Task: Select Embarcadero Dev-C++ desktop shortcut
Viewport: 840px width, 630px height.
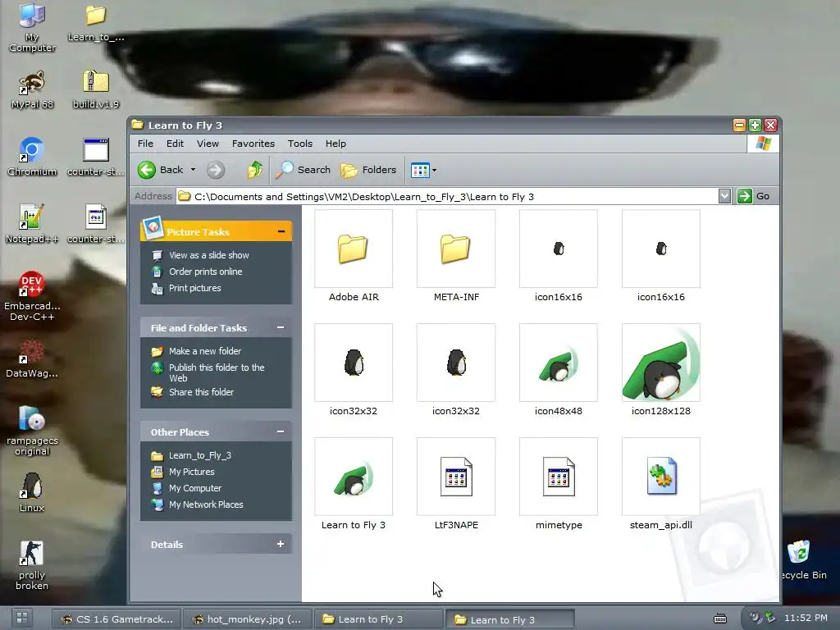Action: [32, 295]
